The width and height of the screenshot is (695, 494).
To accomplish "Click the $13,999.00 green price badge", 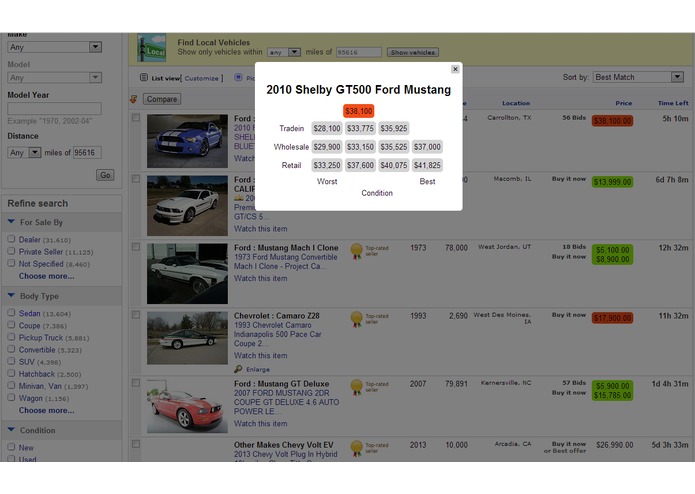I will point(612,182).
